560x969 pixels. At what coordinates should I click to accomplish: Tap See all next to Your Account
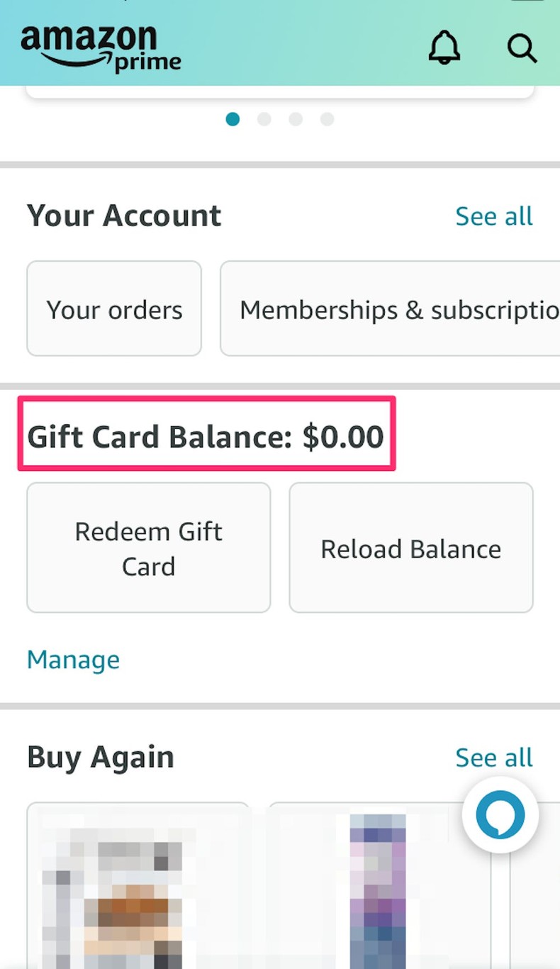click(x=494, y=216)
